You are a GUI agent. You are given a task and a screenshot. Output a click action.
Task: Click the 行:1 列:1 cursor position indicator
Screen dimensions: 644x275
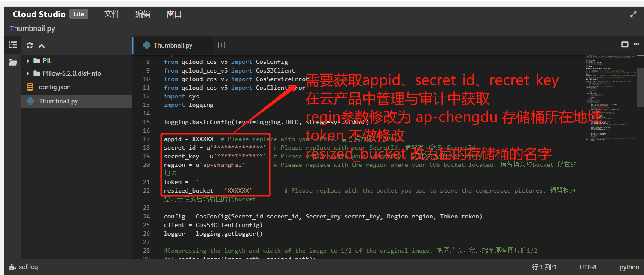coord(544,267)
